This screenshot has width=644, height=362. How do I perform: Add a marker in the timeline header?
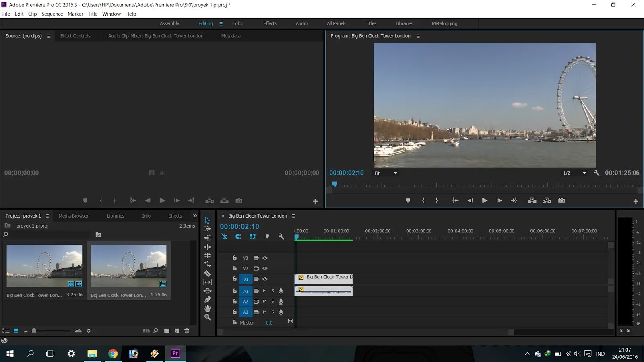pos(267,237)
